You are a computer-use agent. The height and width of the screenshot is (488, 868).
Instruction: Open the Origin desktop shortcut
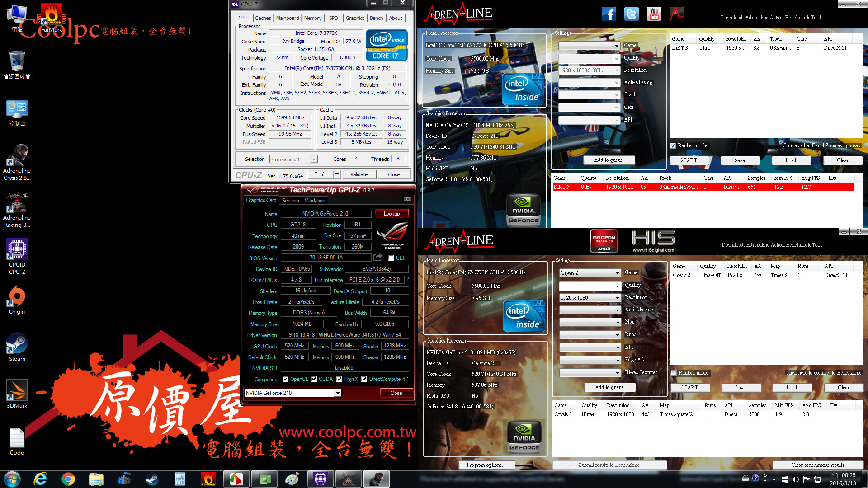(x=17, y=300)
